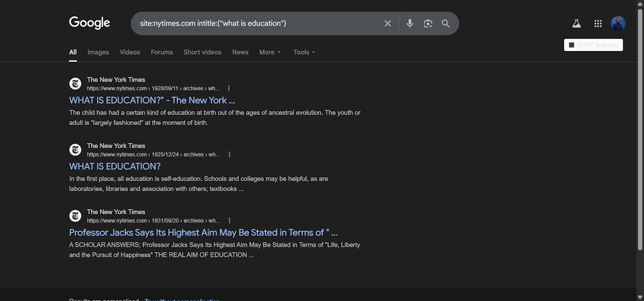Focus the search box containing site:nytimes.com query
The height and width of the screenshot is (301, 644).
[258, 23]
